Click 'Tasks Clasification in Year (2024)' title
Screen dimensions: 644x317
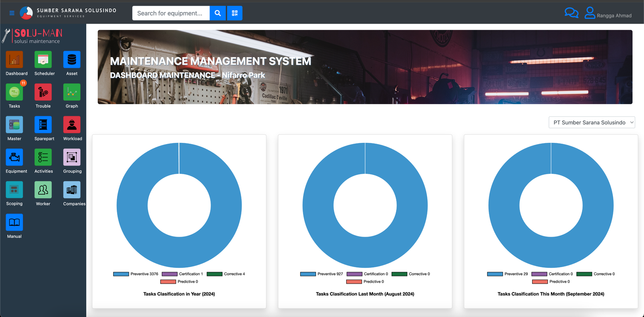[x=179, y=294]
